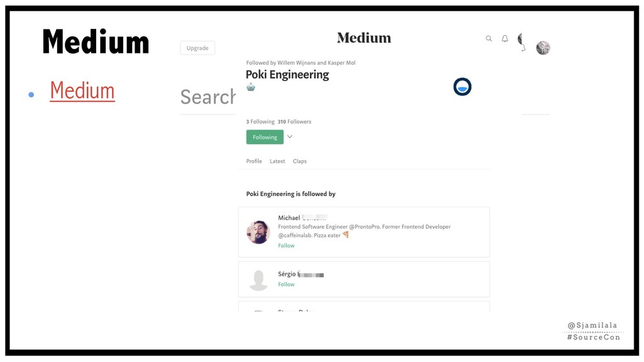Follow Michael via his Follow link

pyautogui.click(x=286, y=246)
